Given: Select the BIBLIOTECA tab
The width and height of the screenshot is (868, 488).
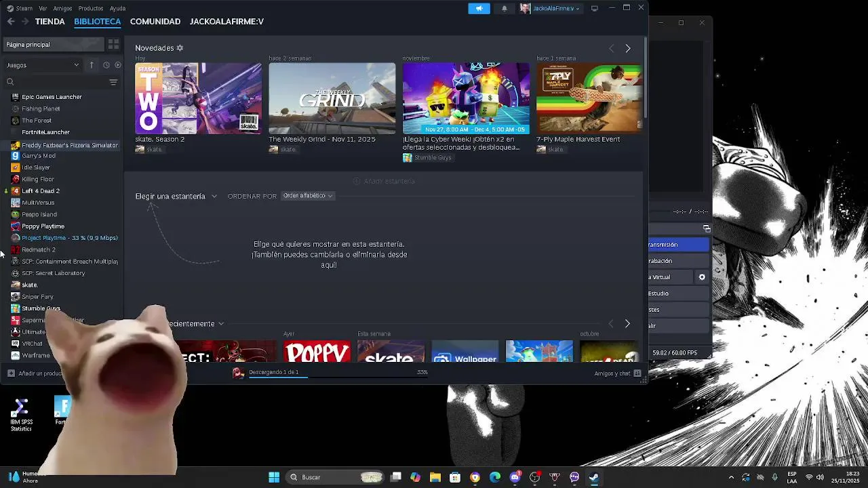Looking at the screenshot, I should tap(98, 22).
